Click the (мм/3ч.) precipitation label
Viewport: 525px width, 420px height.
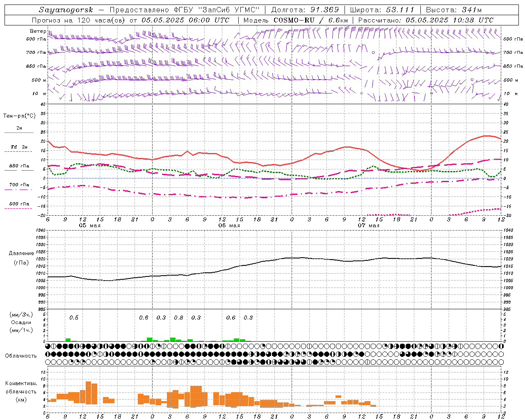pyautogui.click(x=21, y=315)
